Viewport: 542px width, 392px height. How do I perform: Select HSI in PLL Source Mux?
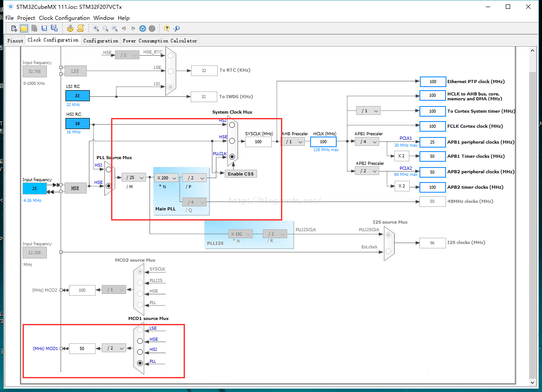(x=108, y=169)
